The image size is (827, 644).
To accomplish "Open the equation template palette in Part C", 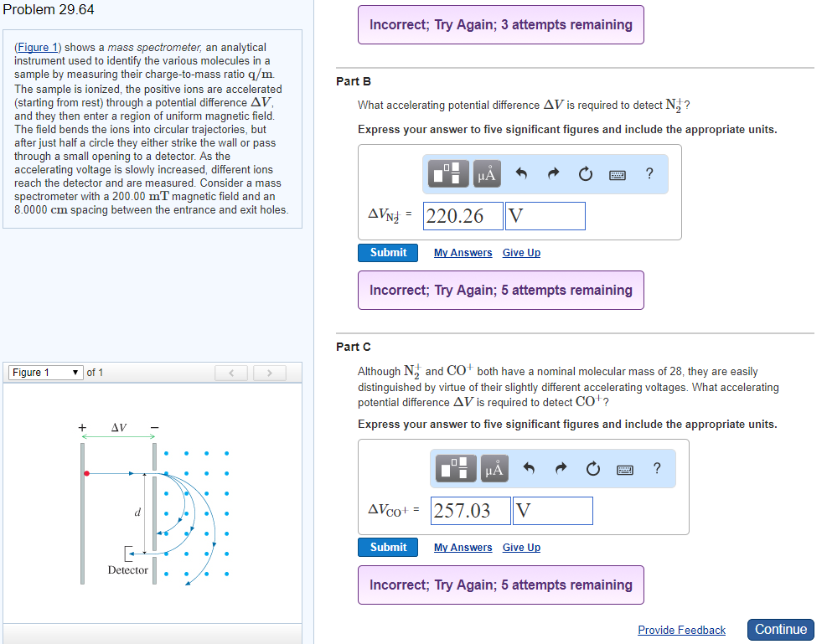I will point(455,468).
